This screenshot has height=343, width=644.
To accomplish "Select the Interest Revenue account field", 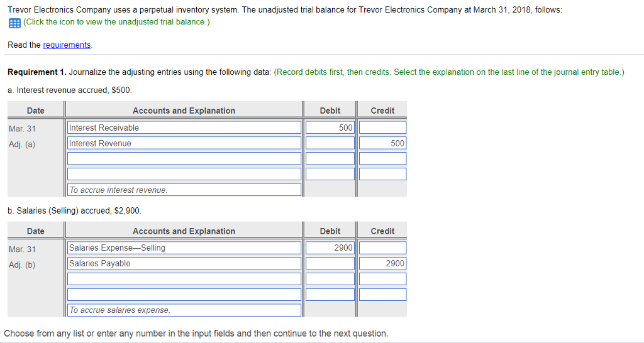I will click(x=184, y=143).
